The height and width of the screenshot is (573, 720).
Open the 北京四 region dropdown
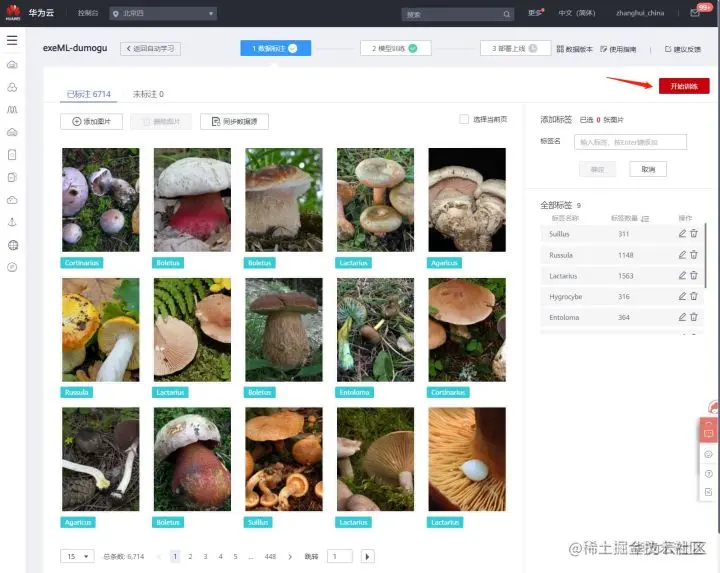click(x=163, y=13)
